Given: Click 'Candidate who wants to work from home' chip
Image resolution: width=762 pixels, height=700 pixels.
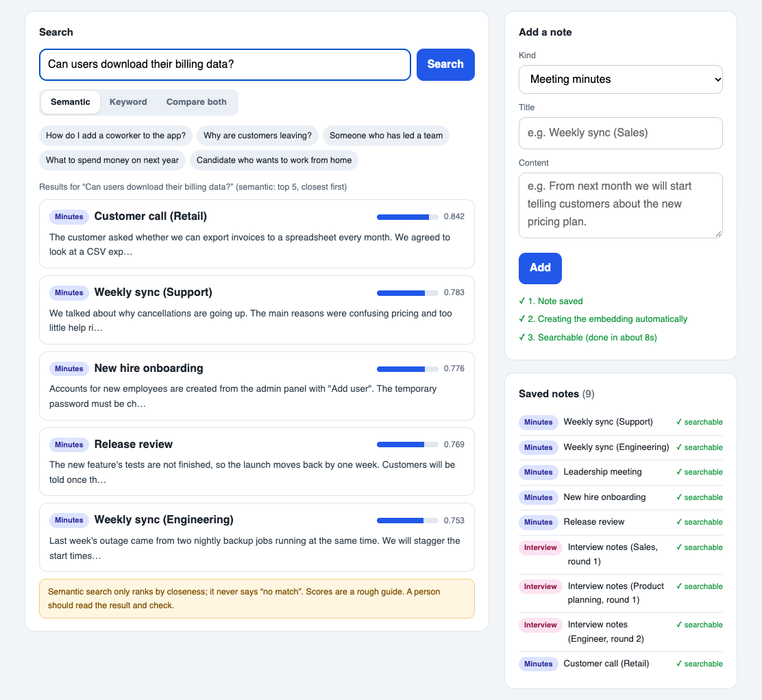Looking at the screenshot, I should pyautogui.click(x=274, y=160).
